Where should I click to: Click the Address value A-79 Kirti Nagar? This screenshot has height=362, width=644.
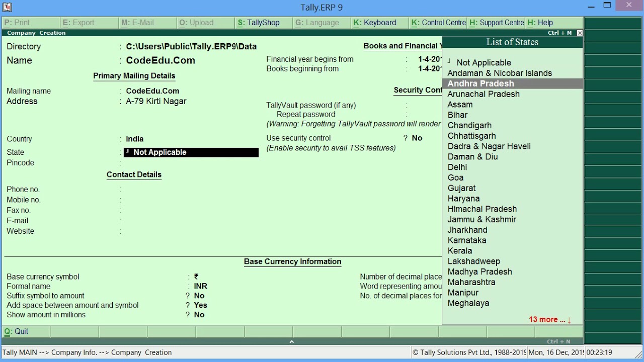156,101
